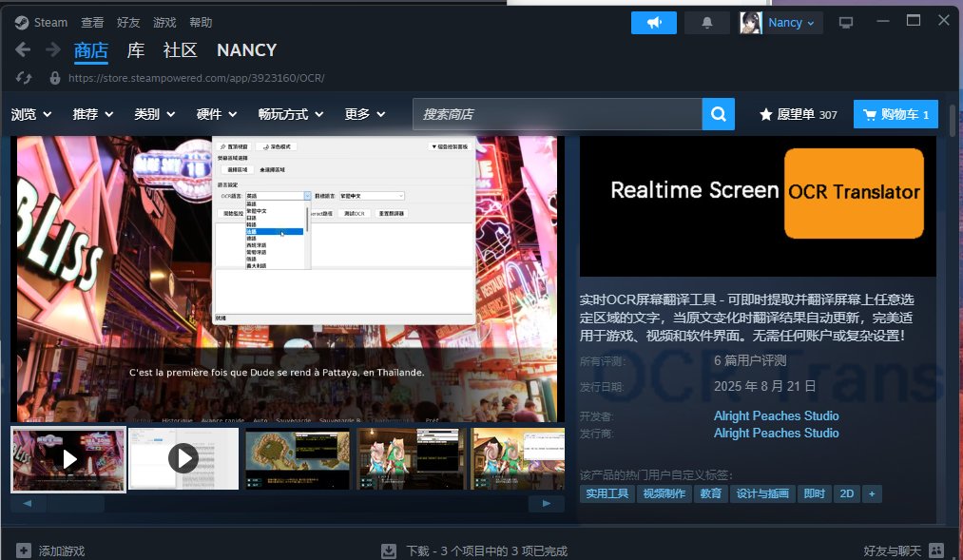Click the plus add-tag button
Image resolution: width=963 pixels, height=560 pixels.
872,493
